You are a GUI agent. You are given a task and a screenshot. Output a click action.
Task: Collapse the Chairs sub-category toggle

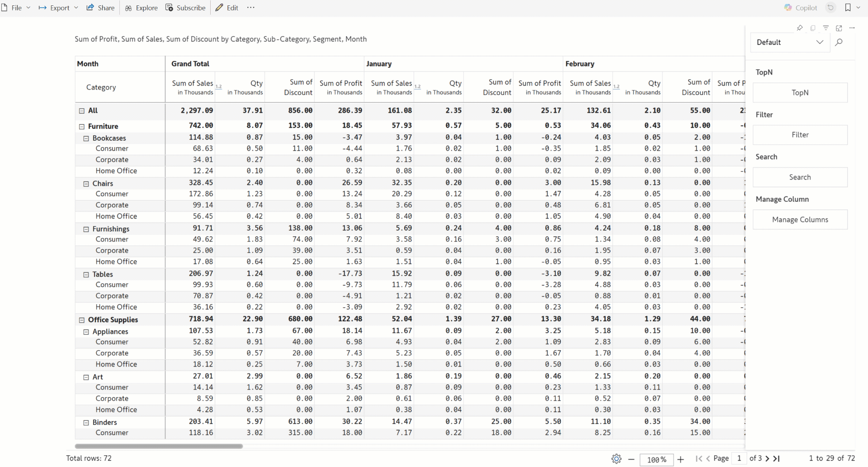point(86,184)
